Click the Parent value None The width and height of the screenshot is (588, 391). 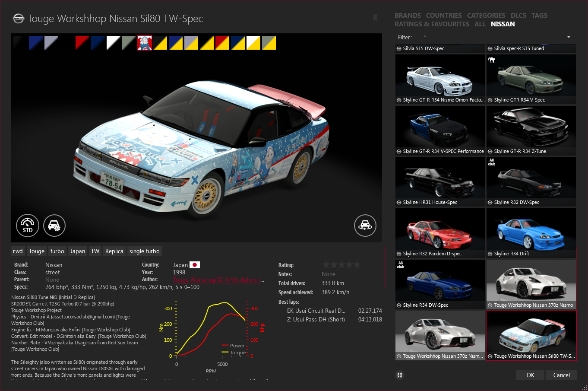click(52, 280)
